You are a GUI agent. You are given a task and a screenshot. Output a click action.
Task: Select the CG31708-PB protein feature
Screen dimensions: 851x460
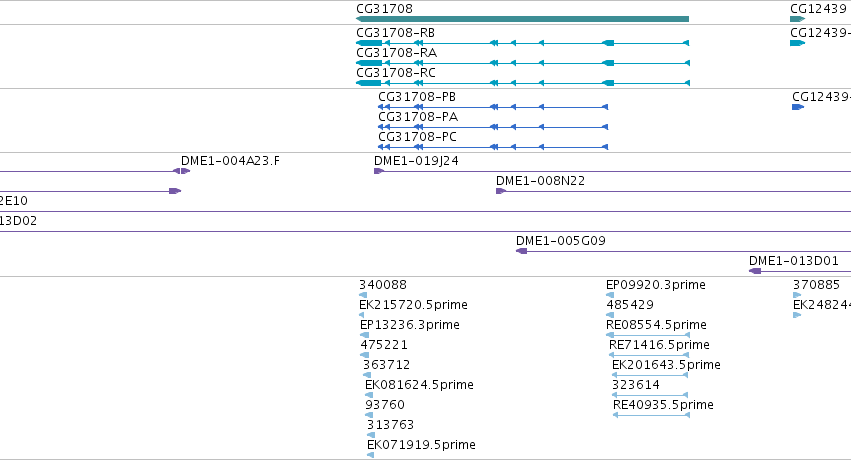click(x=493, y=107)
